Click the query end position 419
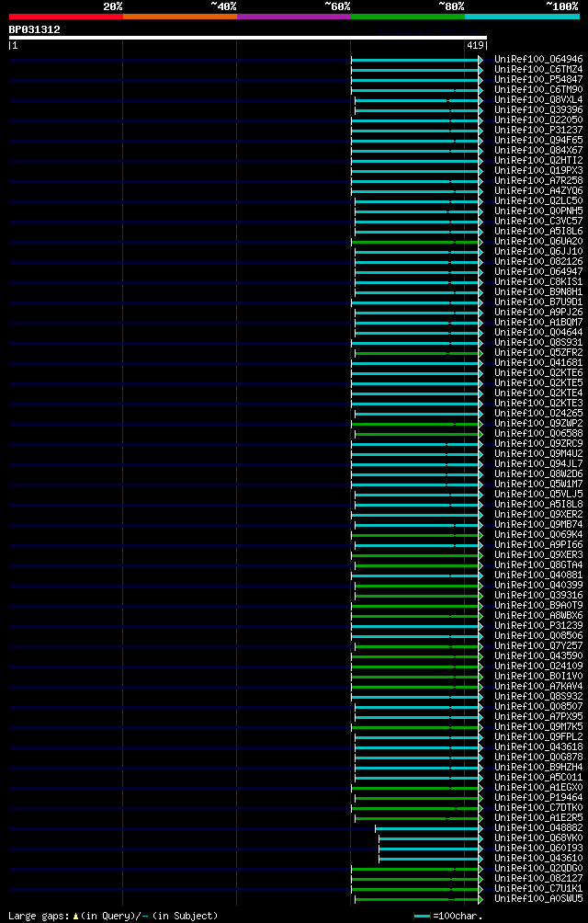This screenshot has width=588, height=923. click(475, 45)
